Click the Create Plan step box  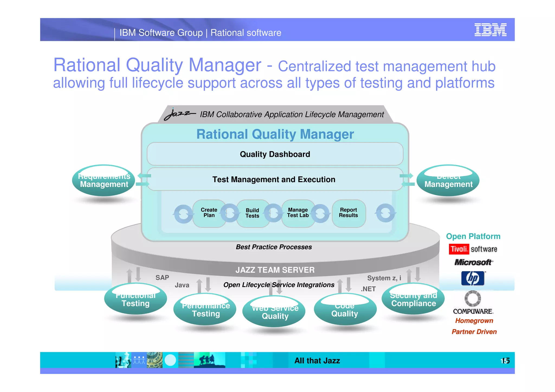tap(209, 213)
